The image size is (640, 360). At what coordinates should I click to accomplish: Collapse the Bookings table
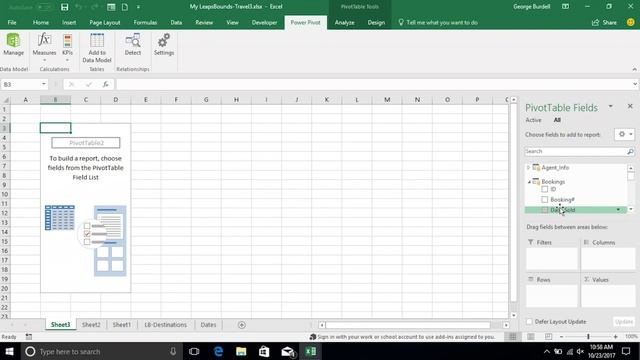[529, 182]
